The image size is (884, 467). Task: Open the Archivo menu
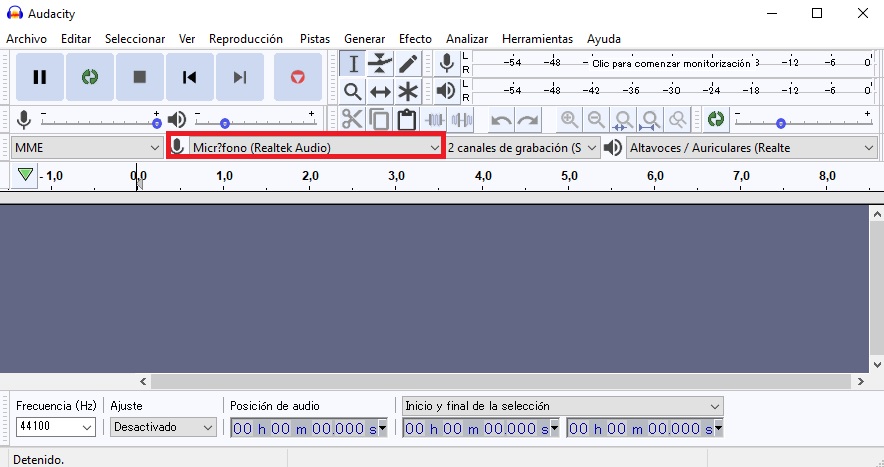point(26,39)
